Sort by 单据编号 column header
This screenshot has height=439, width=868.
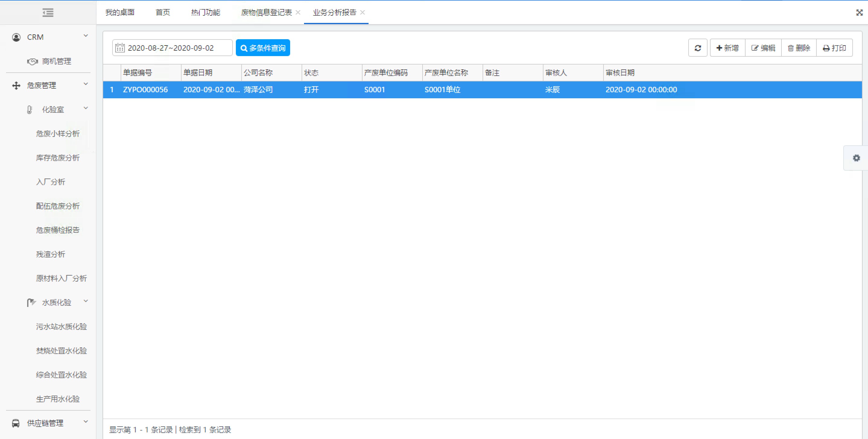151,73
